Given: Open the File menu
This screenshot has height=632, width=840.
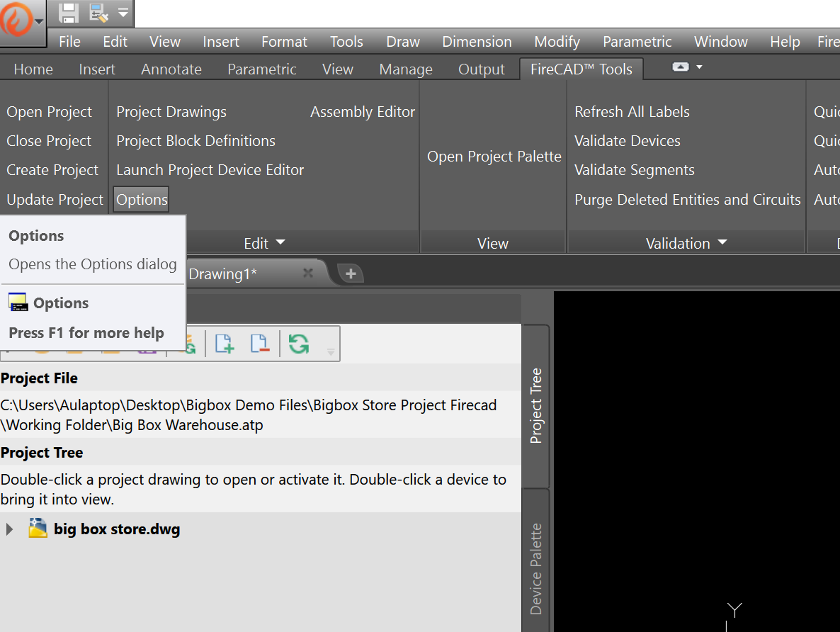Looking at the screenshot, I should pos(69,41).
